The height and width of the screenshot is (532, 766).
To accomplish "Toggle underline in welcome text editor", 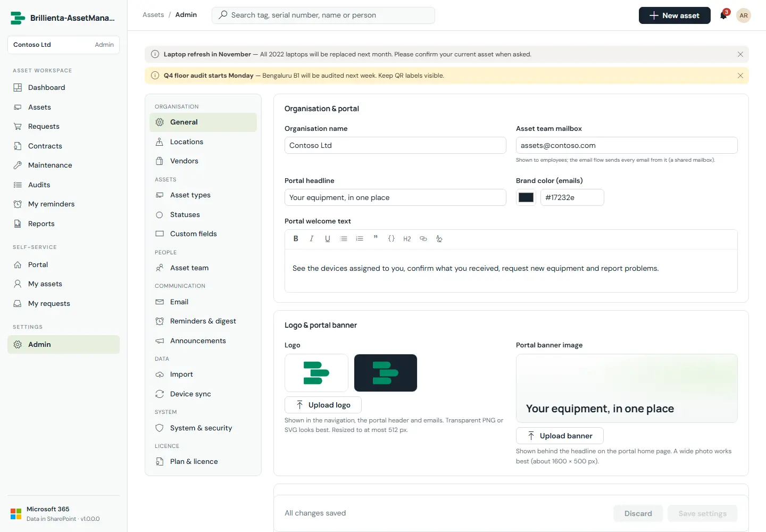I will [x=328, y=239].
